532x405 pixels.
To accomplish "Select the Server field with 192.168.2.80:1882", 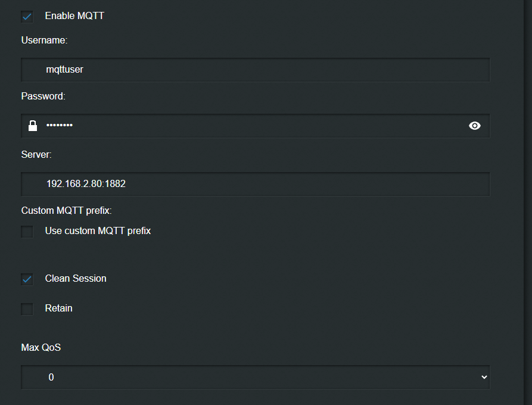I will (255, 184).
